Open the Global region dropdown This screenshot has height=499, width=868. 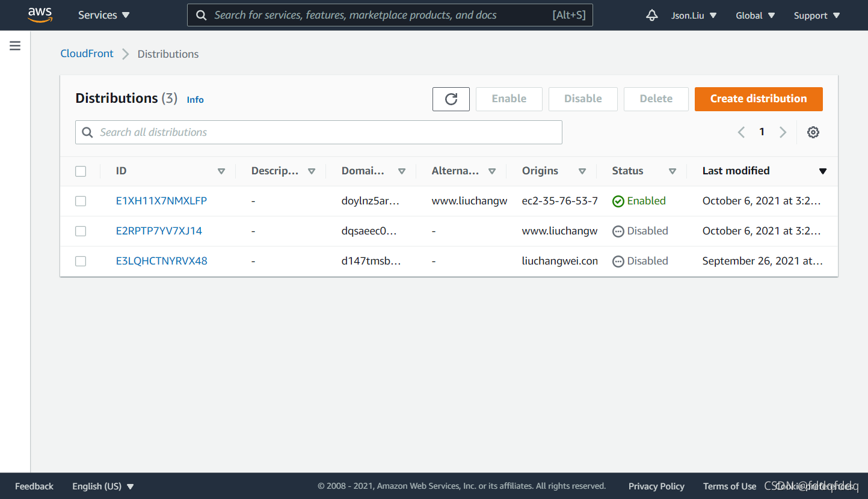[x=756, y=16]
